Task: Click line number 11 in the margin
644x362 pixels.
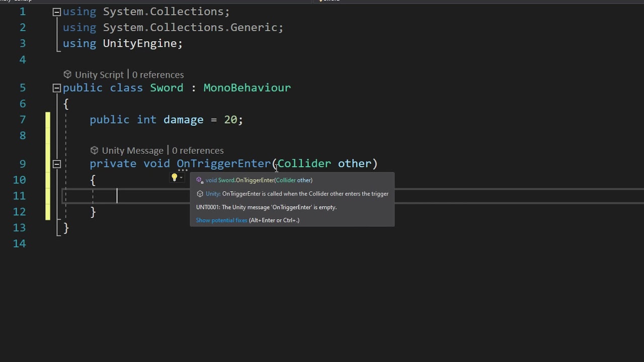Action: 19,196
